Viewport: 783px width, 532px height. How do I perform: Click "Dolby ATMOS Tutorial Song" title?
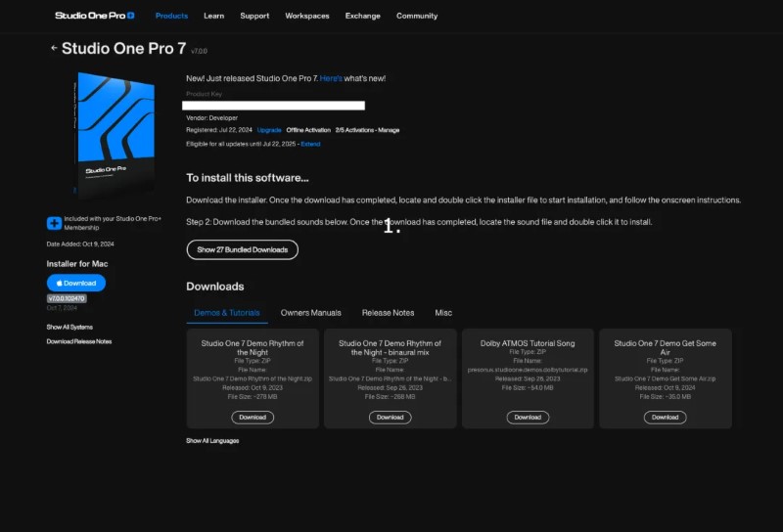point(528,343)
